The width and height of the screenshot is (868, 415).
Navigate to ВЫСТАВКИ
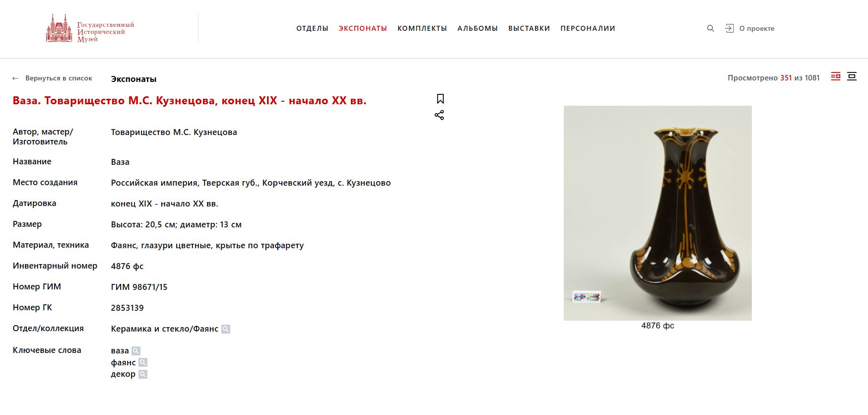[529, 28]
